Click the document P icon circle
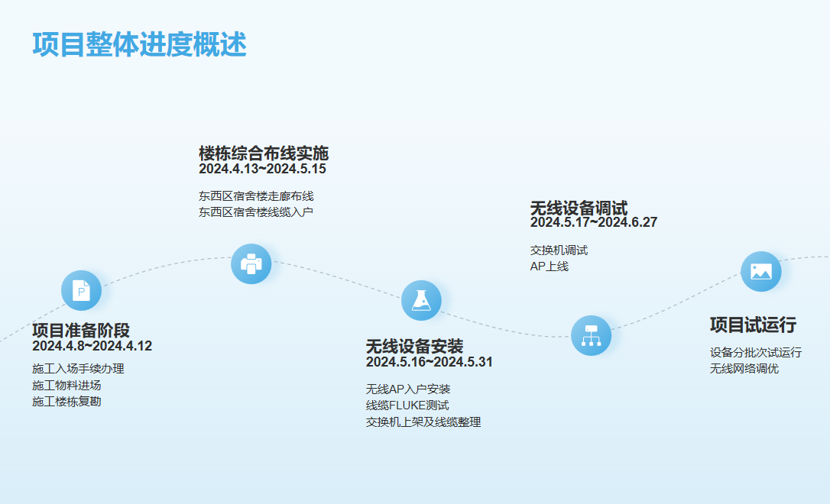The image size is (830, 504). pos(81,290)
